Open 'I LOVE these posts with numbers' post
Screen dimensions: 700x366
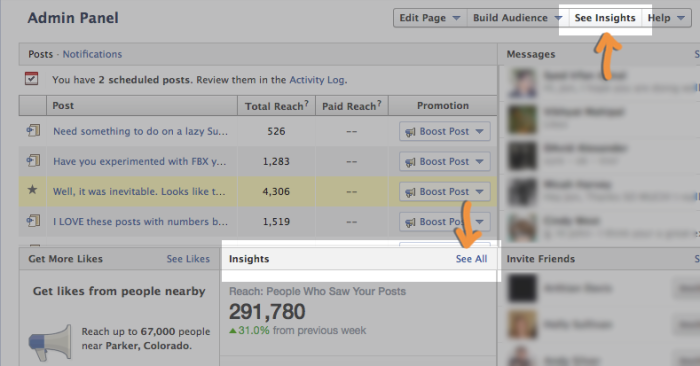click(141, 221)
